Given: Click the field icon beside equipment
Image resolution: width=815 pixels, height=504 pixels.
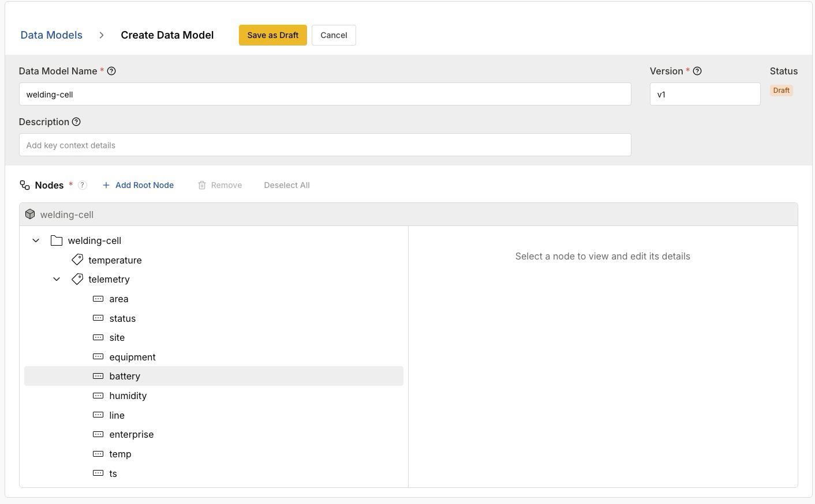Looking at the screenshot, I should (98, 357).
